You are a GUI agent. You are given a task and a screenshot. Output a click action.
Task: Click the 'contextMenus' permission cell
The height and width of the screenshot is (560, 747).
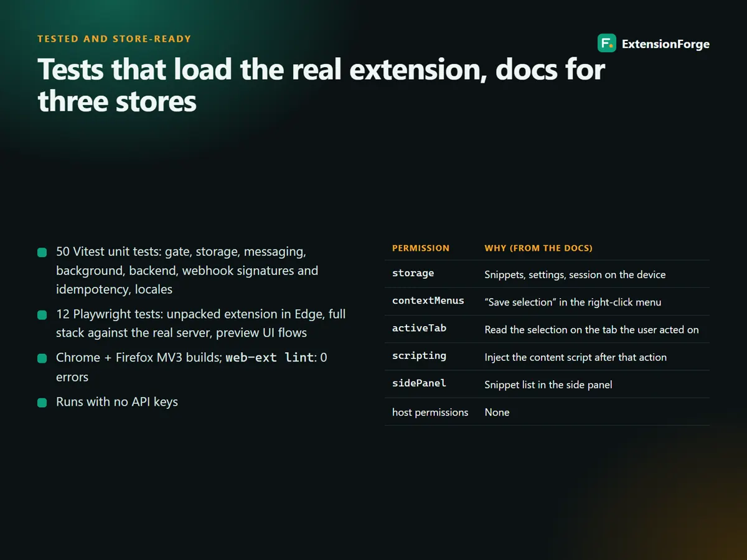point(428,301)
